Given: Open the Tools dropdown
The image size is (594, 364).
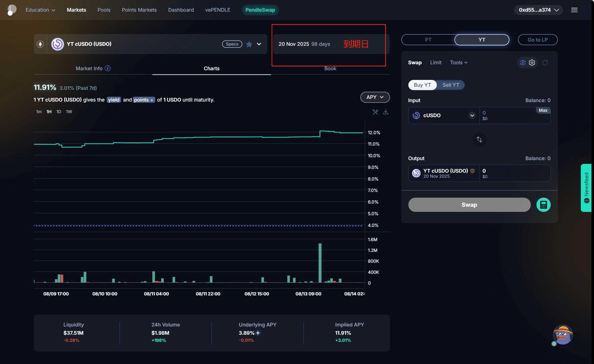Looking at the screenshot, I should tap(458, 63).
